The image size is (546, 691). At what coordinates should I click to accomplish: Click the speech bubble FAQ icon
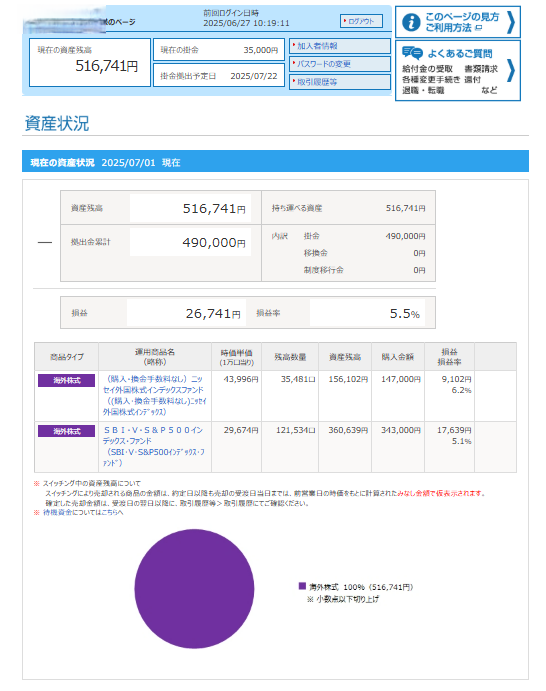coord(412,53)
